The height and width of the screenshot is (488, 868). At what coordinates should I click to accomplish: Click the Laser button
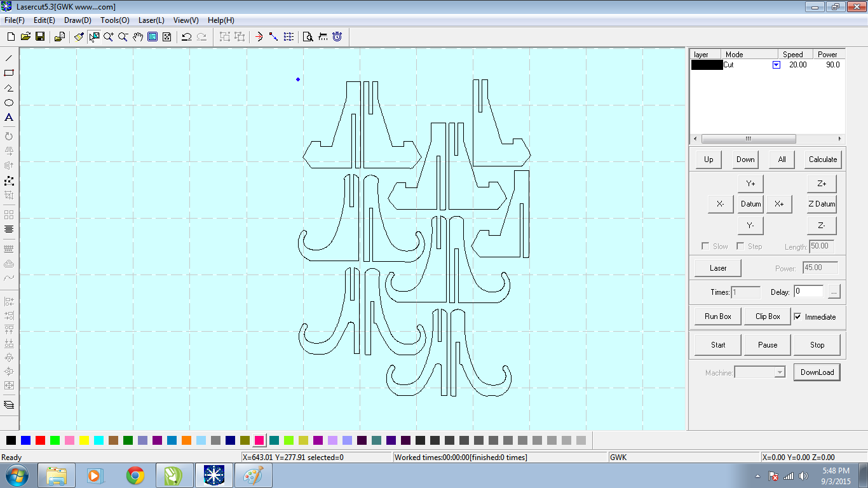click(718, 268)
